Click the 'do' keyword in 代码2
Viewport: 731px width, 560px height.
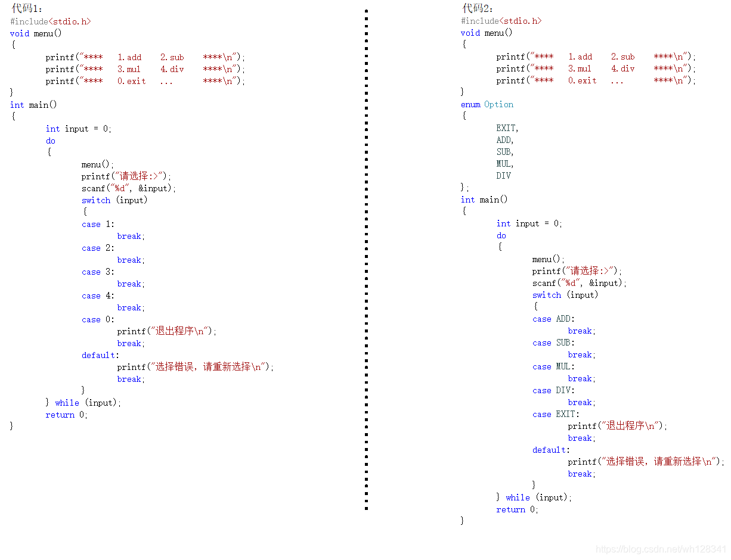[x=501, y=235]
